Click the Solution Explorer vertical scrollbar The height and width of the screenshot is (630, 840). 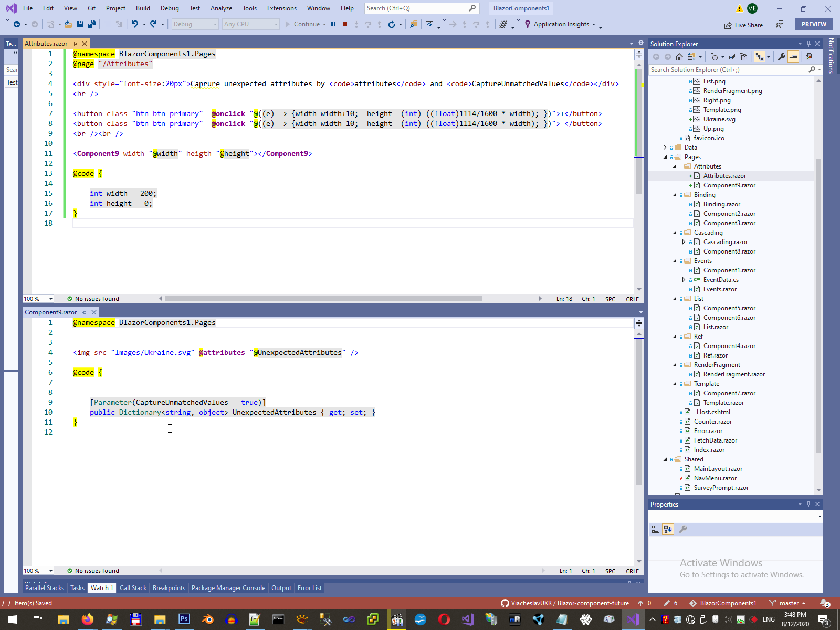pos(818,304)
